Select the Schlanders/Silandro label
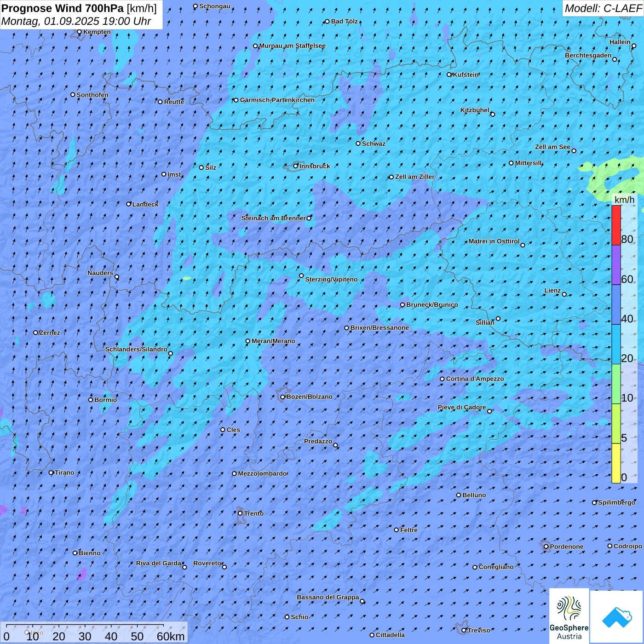The image size is (644, 644). click(136, 349)
